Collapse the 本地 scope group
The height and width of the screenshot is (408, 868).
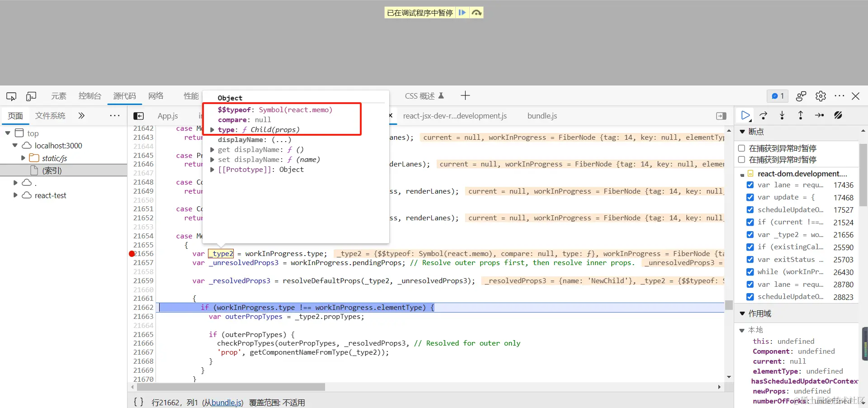(x=742, y=330)
